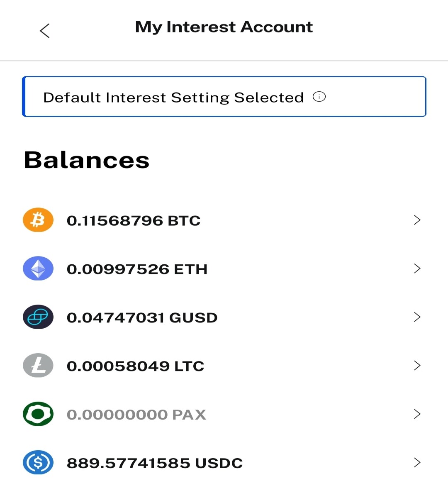Tap the blue USDC dollar coin icon
This screenshot has width=448, height=498.
(38, 463)
